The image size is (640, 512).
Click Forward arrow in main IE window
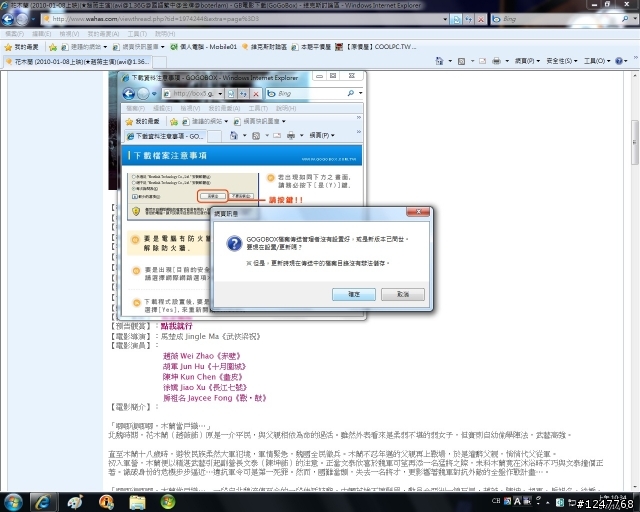(x=22, y=19)
